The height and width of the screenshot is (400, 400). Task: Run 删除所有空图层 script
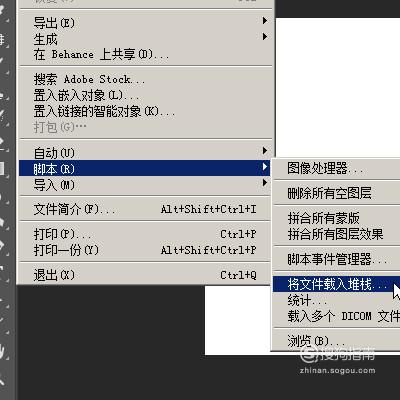point(337,193)
